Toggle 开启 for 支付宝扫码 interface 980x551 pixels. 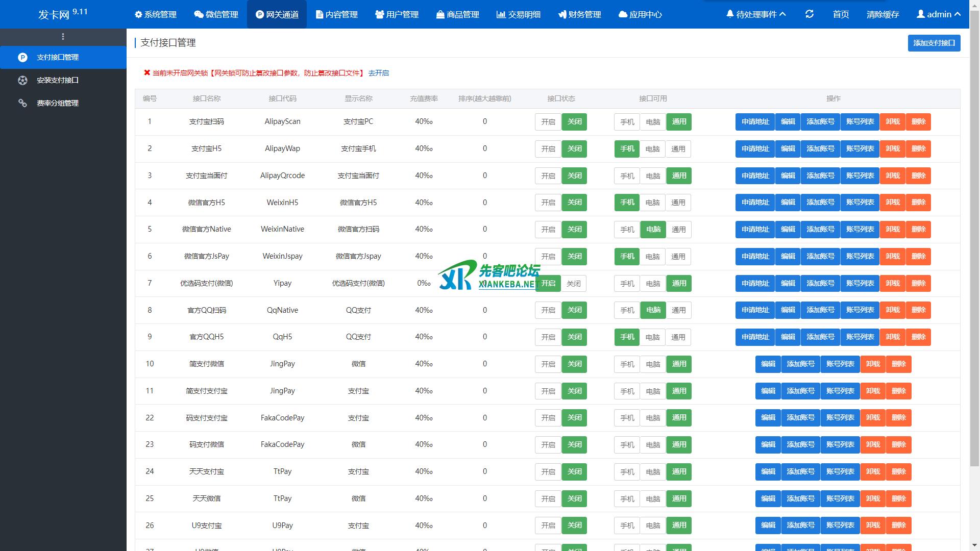pyautogui.click(x=548, y=122)
